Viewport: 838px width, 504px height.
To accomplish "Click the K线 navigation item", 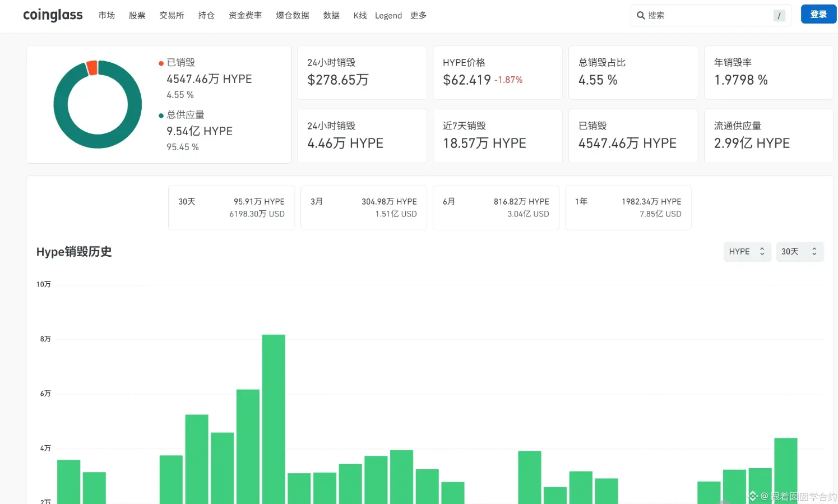I will click(x=360, y=16).
